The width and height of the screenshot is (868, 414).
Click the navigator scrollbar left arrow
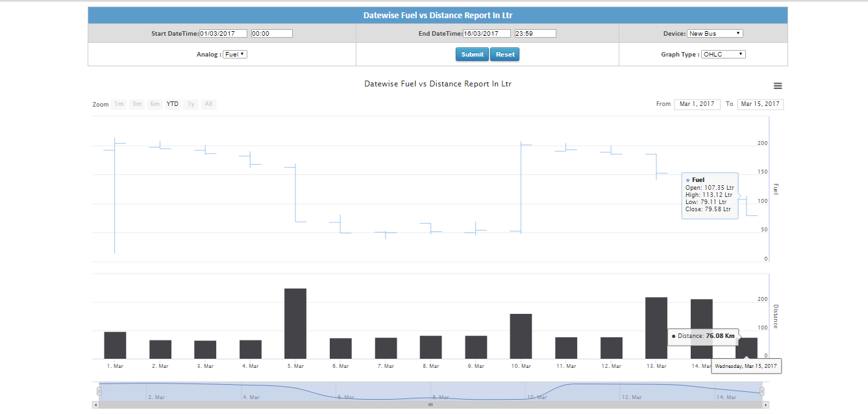coord(95,404)
